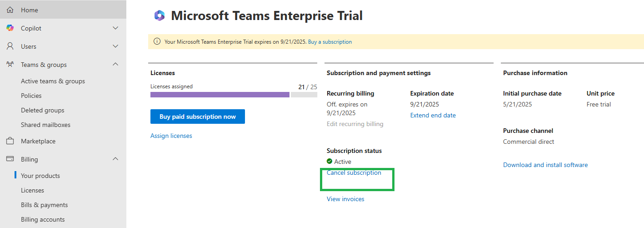Screen dimensions: 644x228
Task: Click the Active subscription status text
Action: point(343,162)
